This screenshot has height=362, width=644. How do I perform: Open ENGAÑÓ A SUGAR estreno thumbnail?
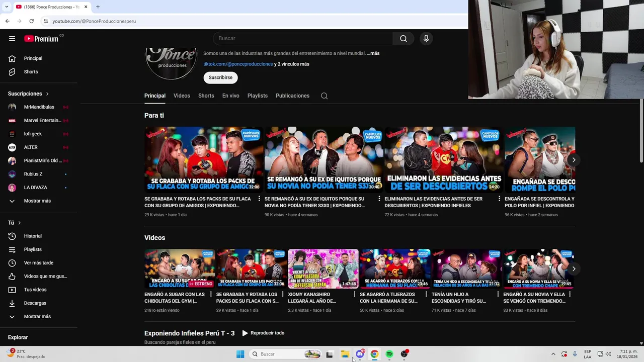(180, 269)
